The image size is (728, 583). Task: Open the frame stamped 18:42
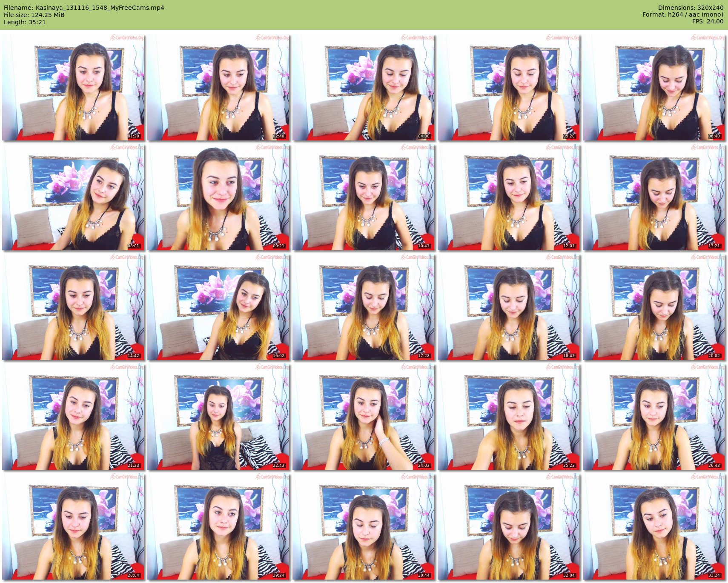(x=509, y=307)
